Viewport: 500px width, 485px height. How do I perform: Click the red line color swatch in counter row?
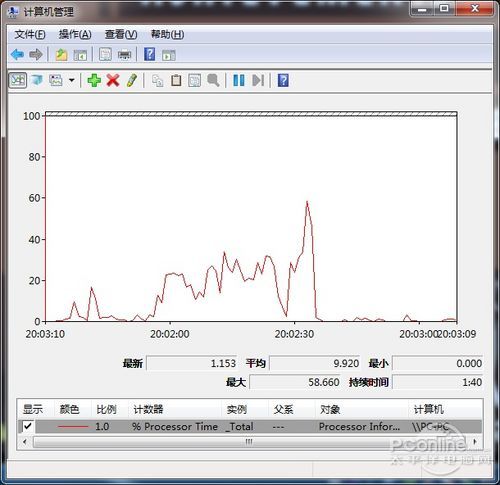[73, 426]
